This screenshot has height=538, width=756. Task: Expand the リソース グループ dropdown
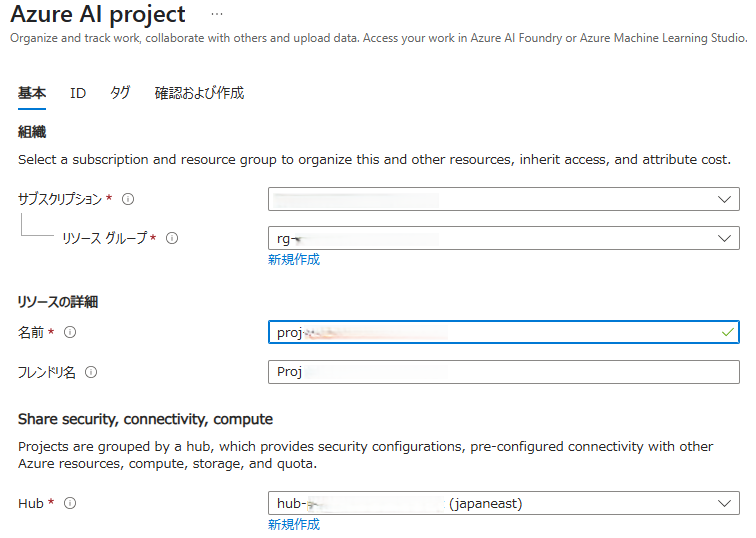[x=503, y=238]
